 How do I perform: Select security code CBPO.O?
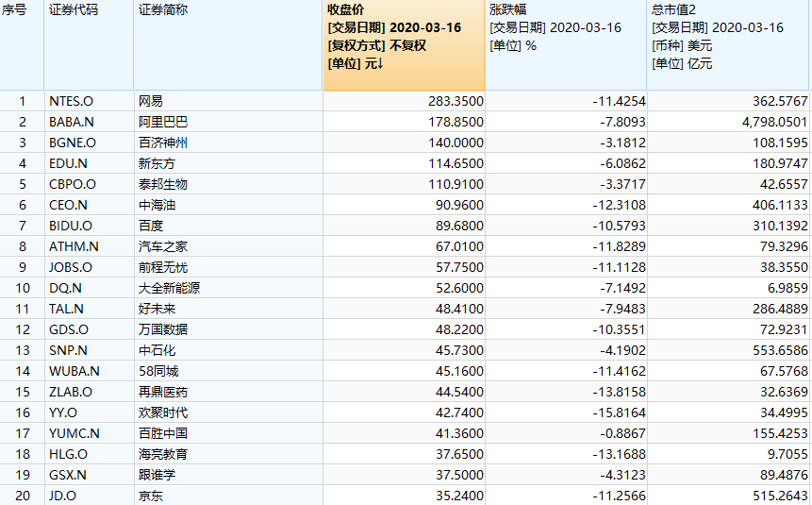[73, 184]
